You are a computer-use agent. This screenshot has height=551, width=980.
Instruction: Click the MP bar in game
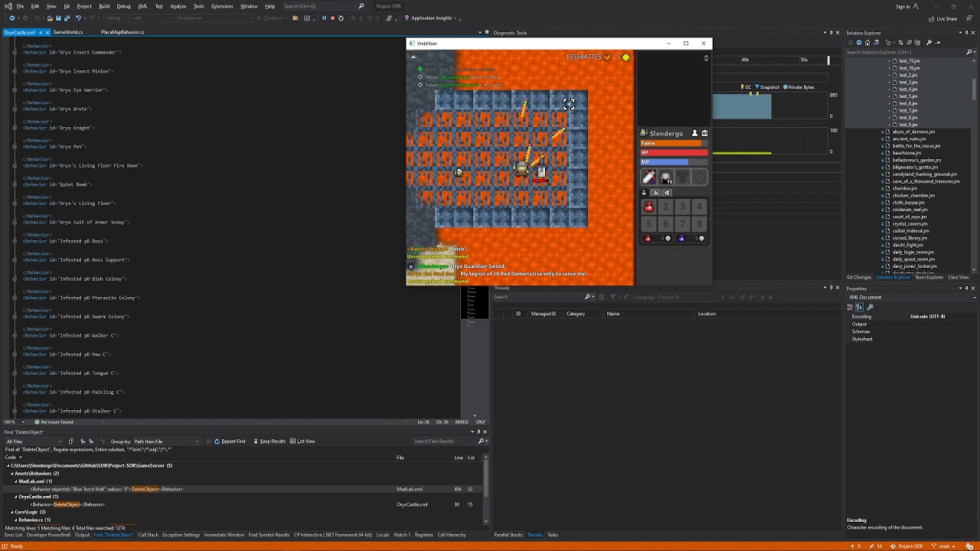(x=674, y=161)
